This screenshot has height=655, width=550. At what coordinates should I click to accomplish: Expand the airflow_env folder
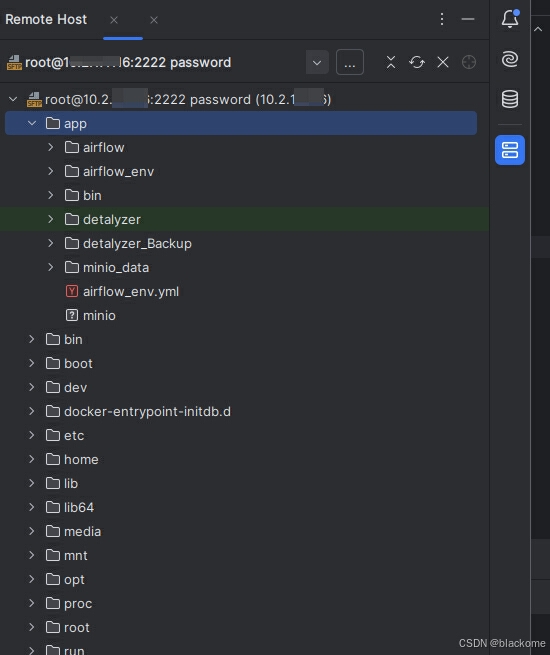[51, 171]
